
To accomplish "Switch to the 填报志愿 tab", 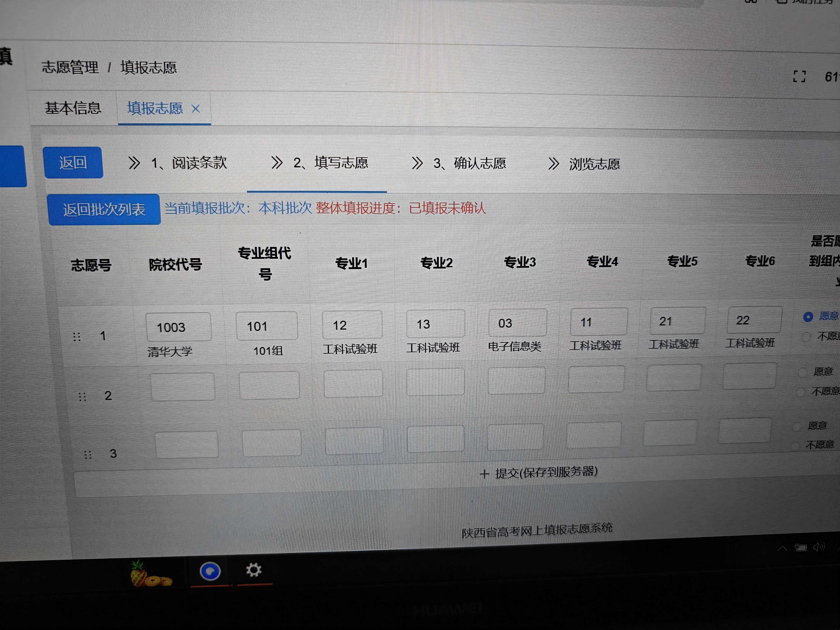I will point(155,108).
